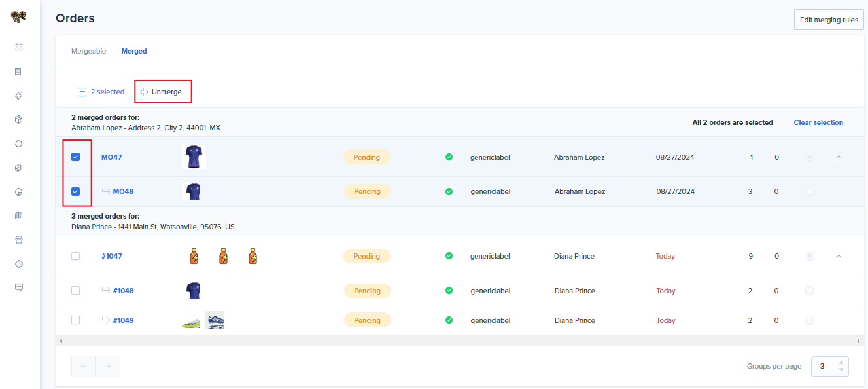Screen dimensions: 868x389
Task: Open the package box icon in sidebar
Action: click(19, 119)
